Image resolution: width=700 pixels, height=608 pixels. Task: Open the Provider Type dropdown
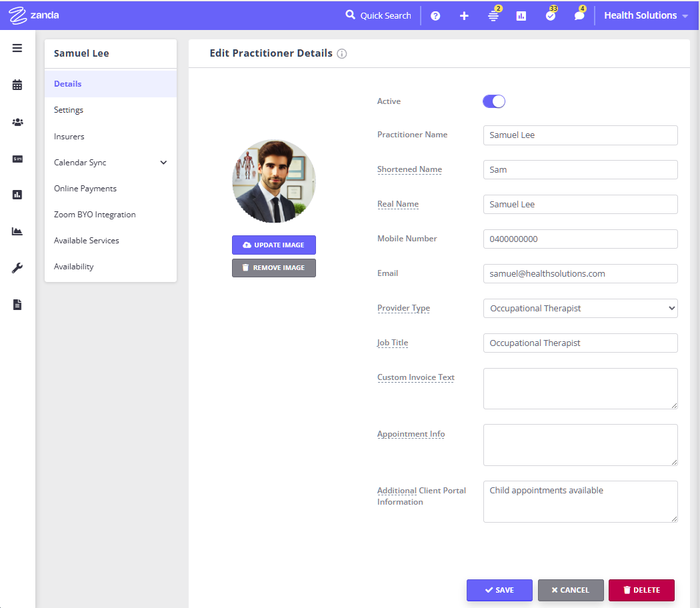point(580,309)
